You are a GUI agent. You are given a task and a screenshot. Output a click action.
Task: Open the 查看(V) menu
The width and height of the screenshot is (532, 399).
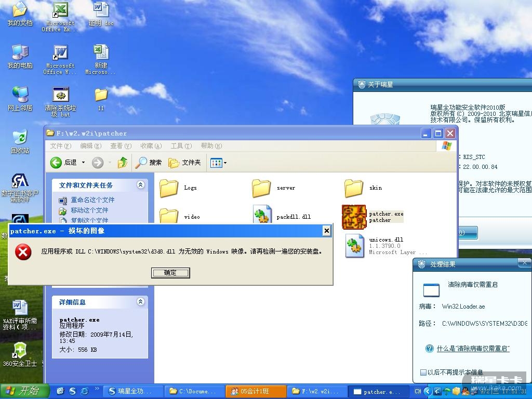121,146
